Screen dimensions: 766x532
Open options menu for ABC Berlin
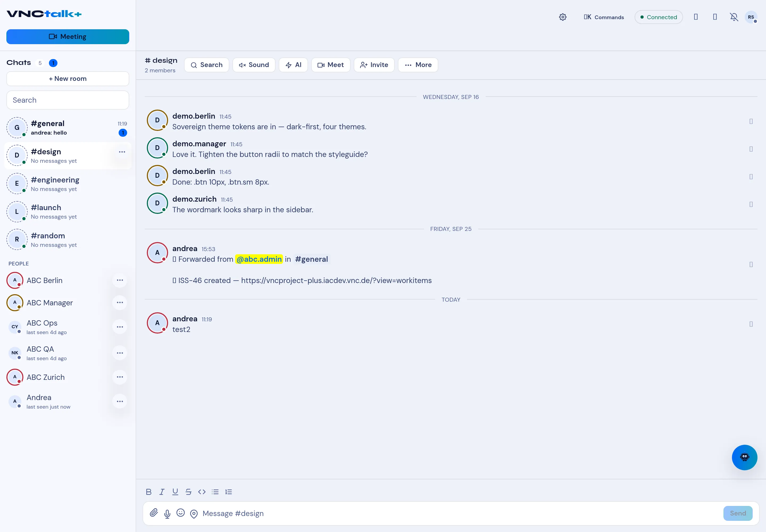point(120,280)
